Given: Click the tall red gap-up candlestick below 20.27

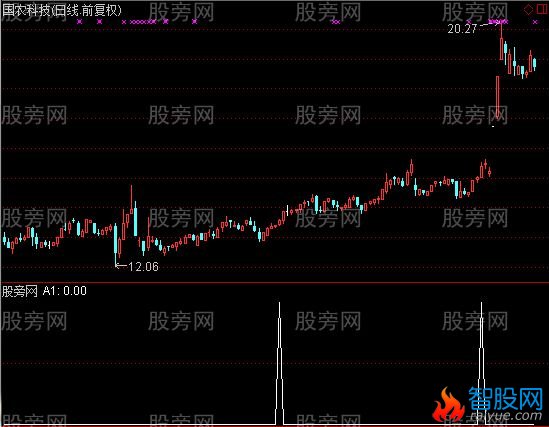Looking at the screenshot, I should pyautogui.click(x=497, y=97).
